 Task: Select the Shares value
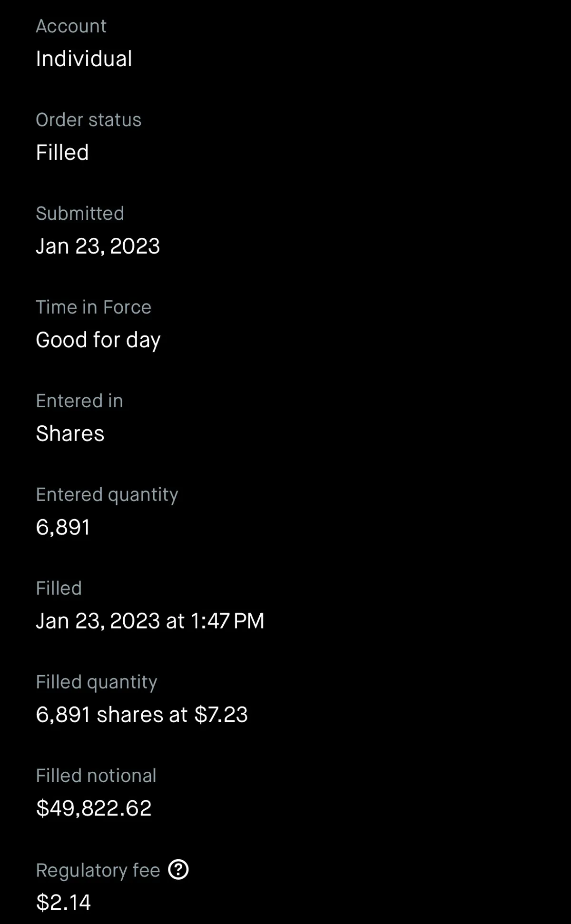tap(70, 434)
